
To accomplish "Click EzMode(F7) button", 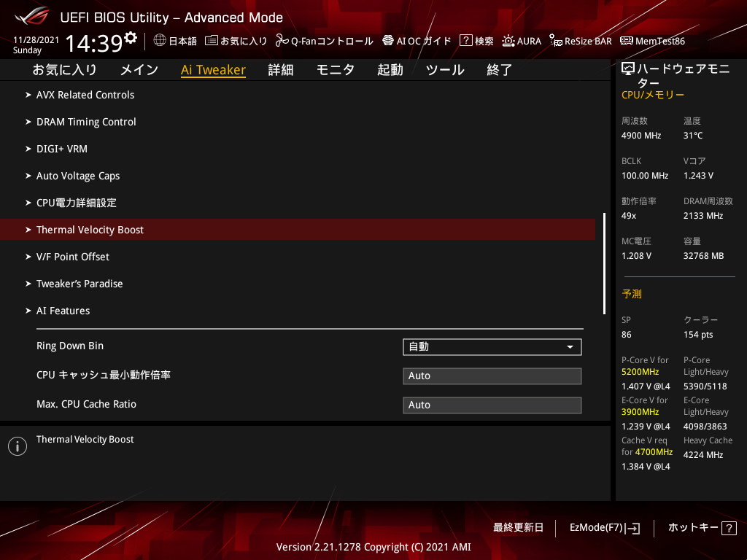I will coord(605,528).
